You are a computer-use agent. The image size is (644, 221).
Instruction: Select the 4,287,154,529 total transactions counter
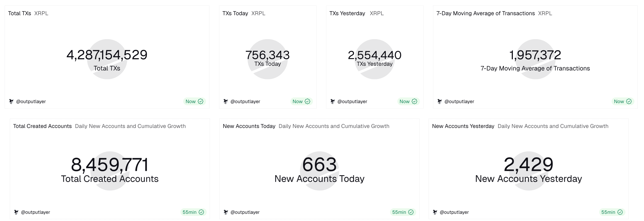click(107, 55)
